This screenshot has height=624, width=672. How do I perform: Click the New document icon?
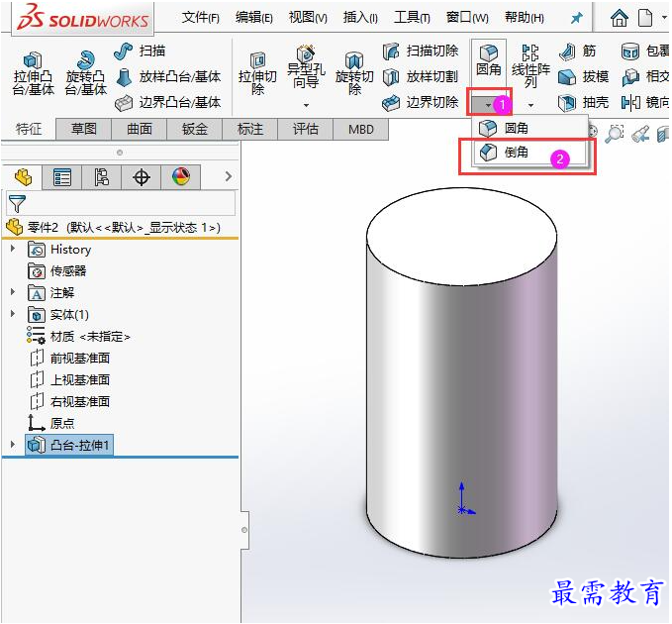tap(645, 18)
